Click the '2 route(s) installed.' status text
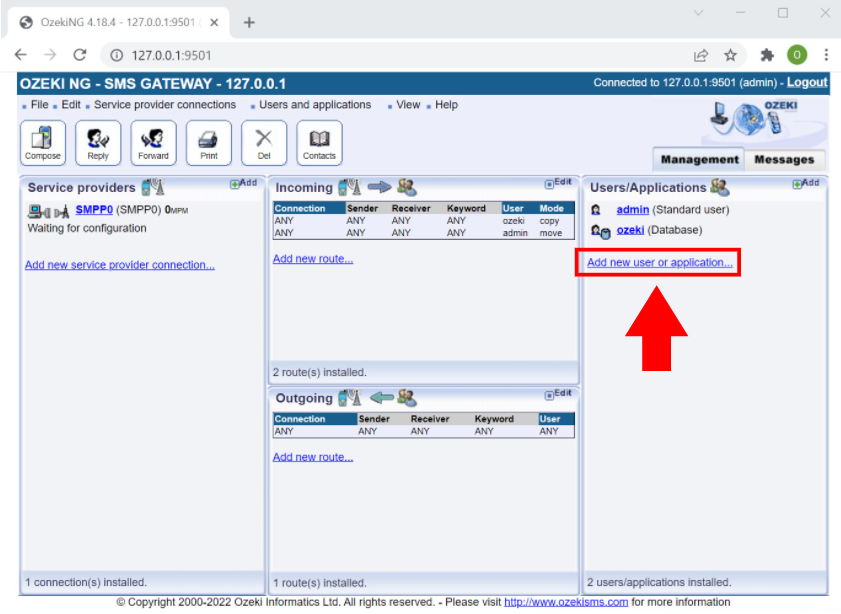The width and height of the screenshot is (841, 614). (320, 373)
